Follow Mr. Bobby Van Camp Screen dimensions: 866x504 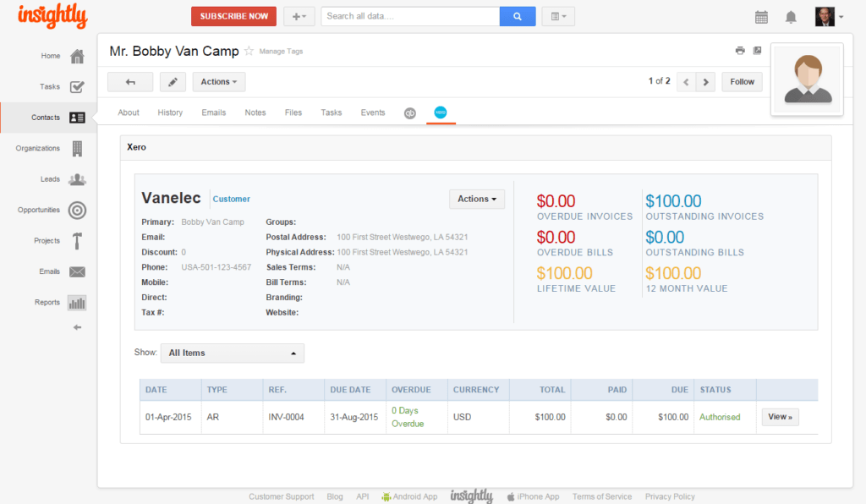[x=742, y=81]
